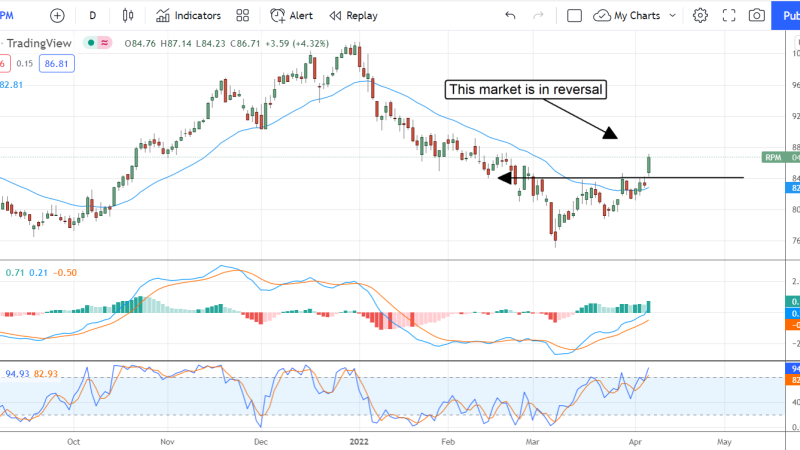The width and height of the screenshot is (800, 450).
Task: Open the candlestick chart style selector
Action: point(127,16)
